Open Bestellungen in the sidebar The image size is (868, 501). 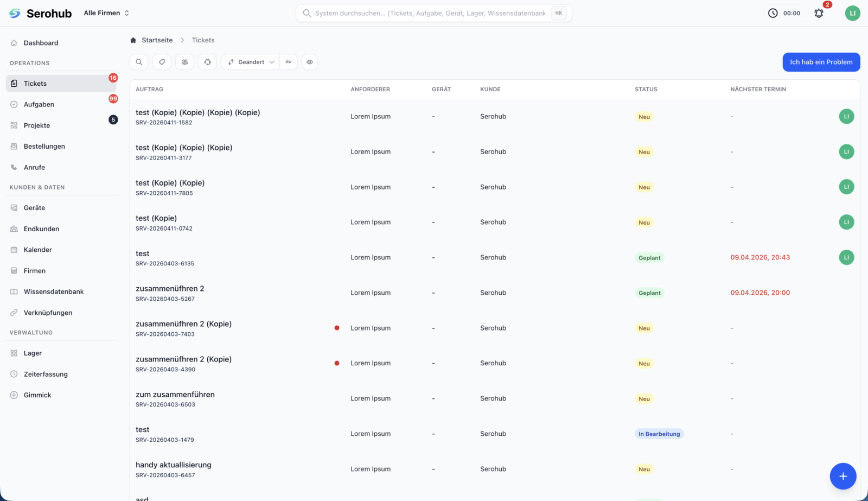click(61, 147)
